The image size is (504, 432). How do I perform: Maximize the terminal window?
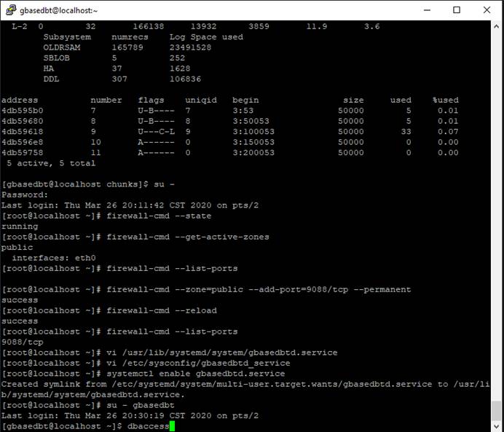[457, 10]
